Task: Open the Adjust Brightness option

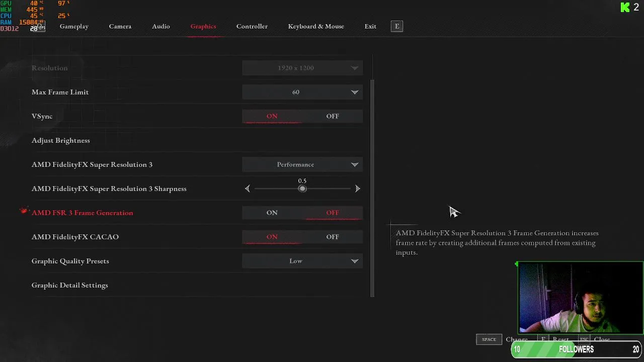Action: (61, 140)
